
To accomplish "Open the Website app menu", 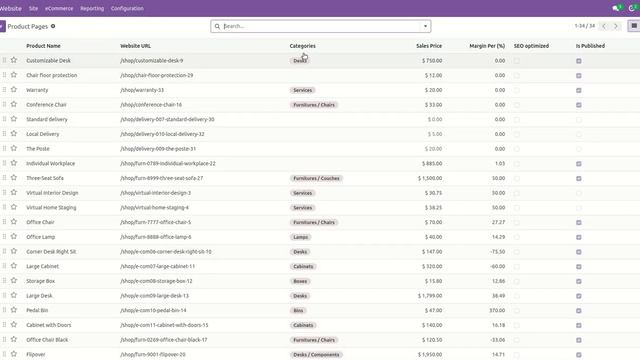I will tap(11, 8).
